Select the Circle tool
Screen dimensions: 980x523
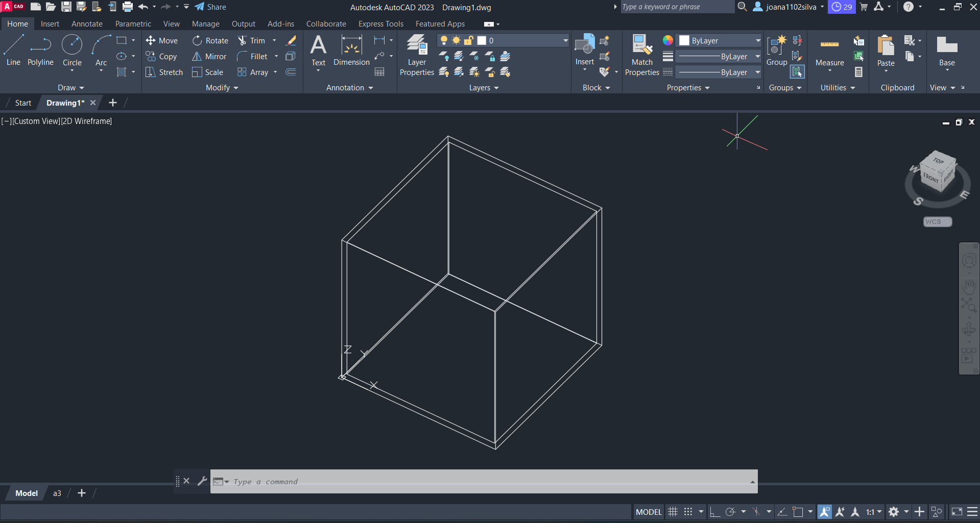[72, 51]
